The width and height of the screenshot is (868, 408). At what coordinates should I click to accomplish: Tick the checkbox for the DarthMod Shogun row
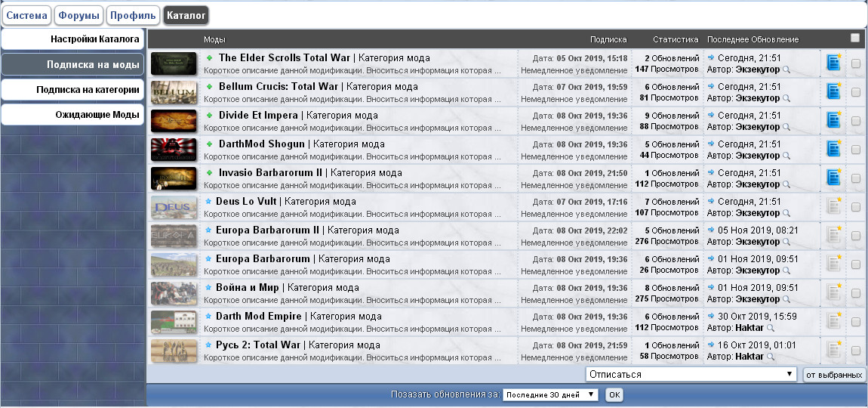point(856,150)
